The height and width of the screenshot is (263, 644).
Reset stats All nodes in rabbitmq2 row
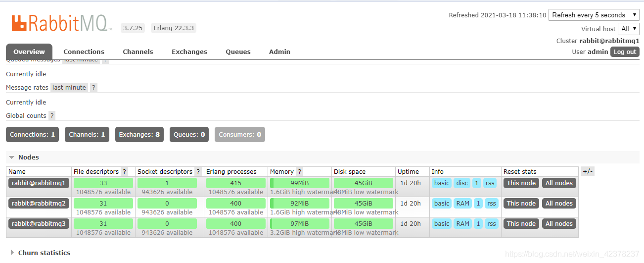click(x=559, y=203)
